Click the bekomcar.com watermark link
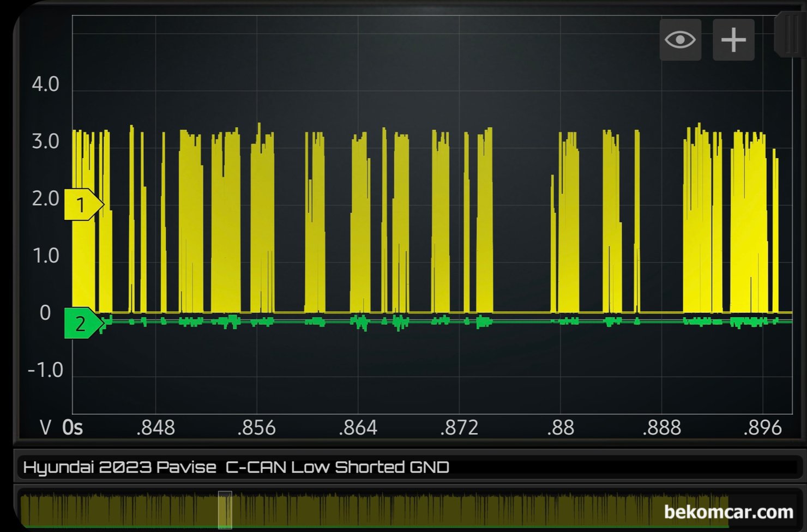807x532 pixels. point(728,512)
